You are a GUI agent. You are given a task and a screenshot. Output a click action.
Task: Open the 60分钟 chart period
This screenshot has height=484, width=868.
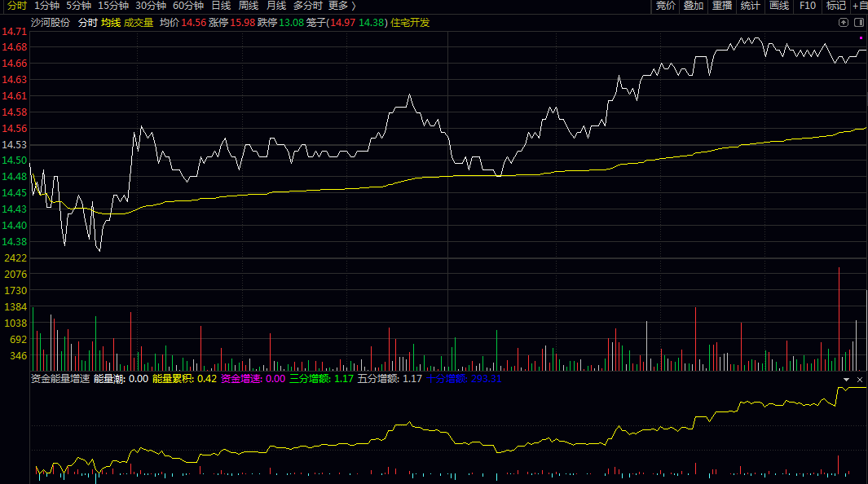pyautogui.click(x=187, y=6)
